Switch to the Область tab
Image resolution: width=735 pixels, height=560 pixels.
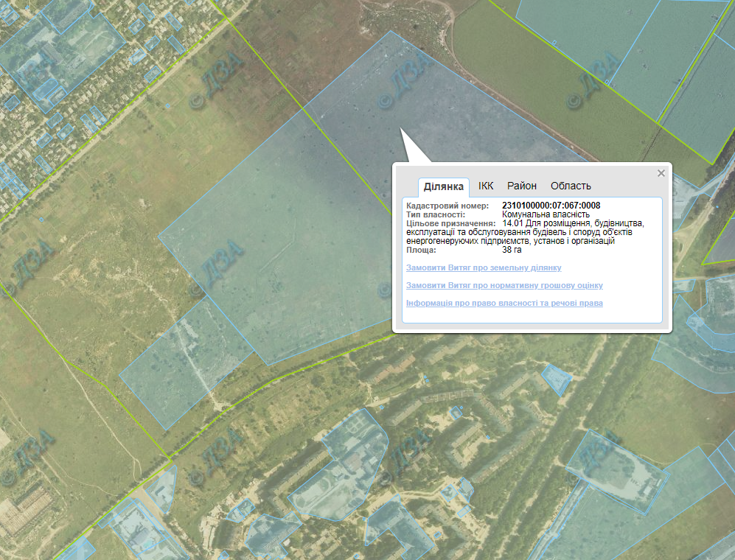[x=571, y=186]
